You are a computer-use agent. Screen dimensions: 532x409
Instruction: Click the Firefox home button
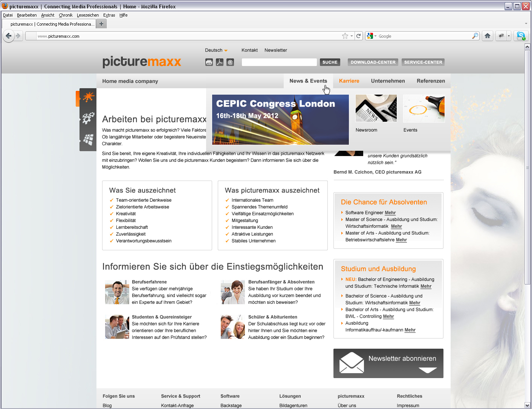(488, 36)
